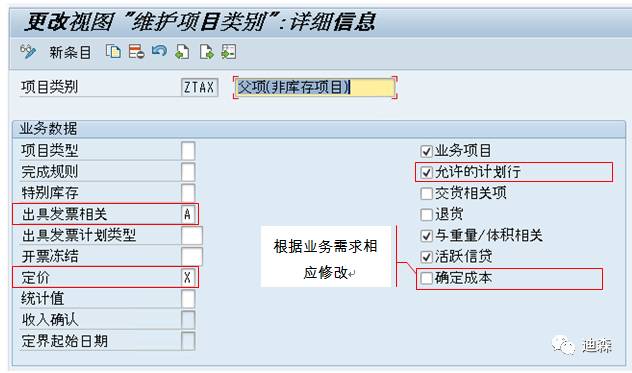Go to the previous entry icon
Screen dimensions: 632x373
coord(182,52)
